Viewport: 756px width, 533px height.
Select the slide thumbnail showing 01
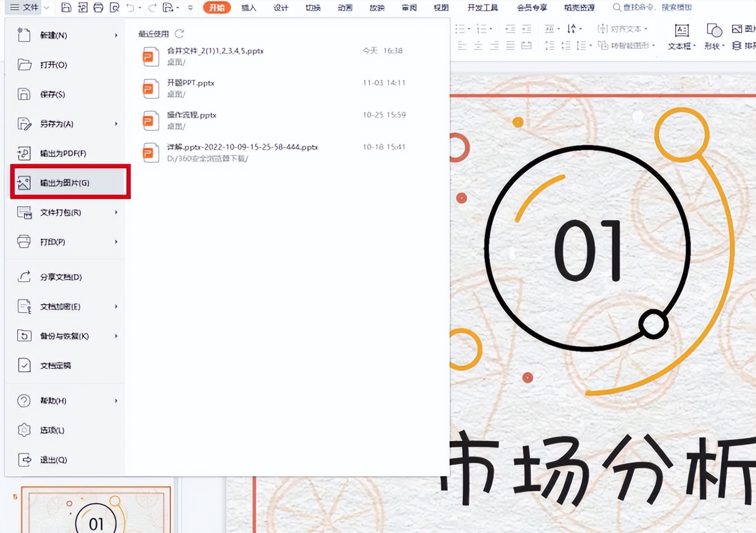pos(96,510)
